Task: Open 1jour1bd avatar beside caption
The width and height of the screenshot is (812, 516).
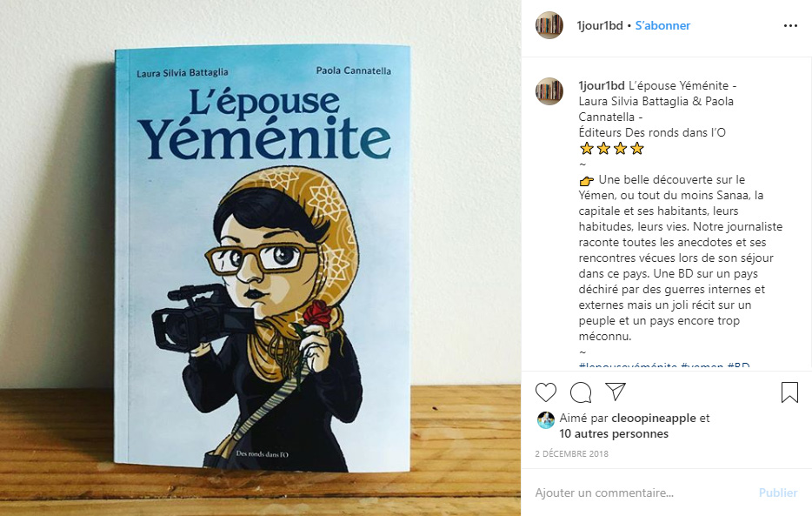Action: coord(549,91)
